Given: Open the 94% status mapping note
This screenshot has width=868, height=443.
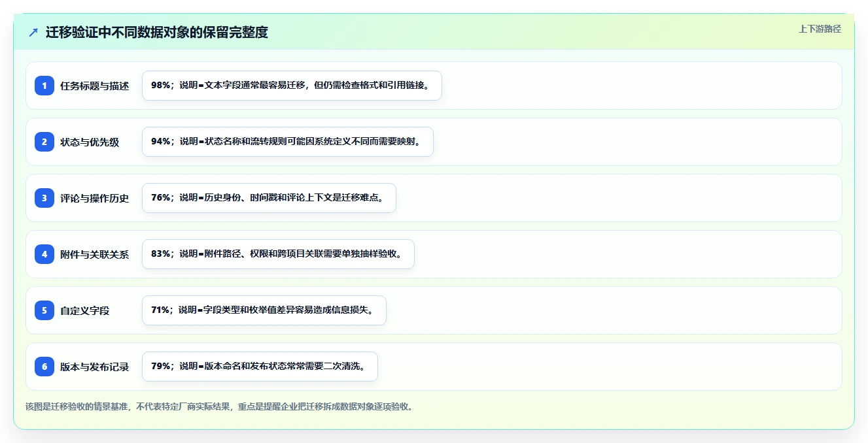Looking at the screenshot, I should click(288, 142).
